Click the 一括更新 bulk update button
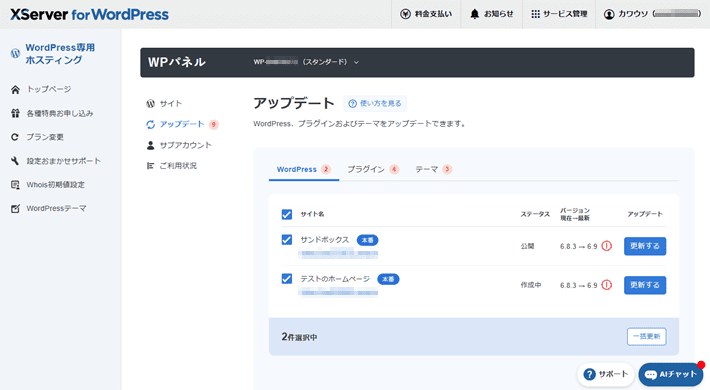The image size is (710, 390). (x=646, y=337)
